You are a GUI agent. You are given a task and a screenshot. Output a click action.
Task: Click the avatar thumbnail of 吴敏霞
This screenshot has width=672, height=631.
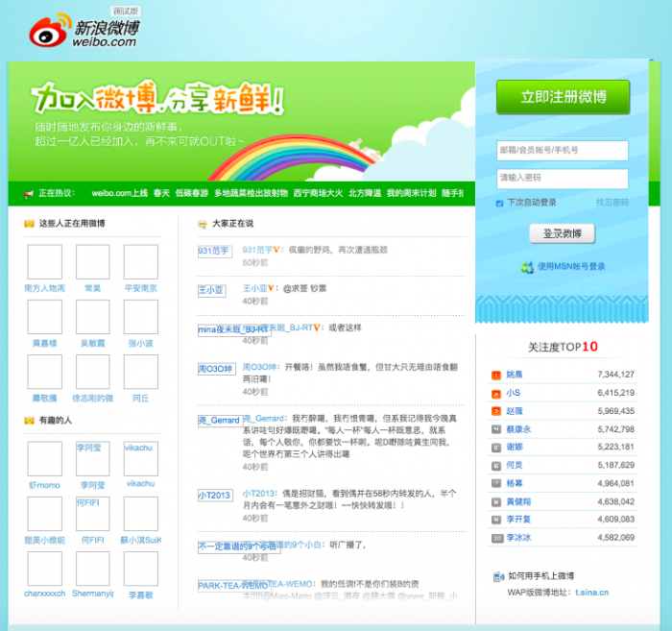[92, 317]
